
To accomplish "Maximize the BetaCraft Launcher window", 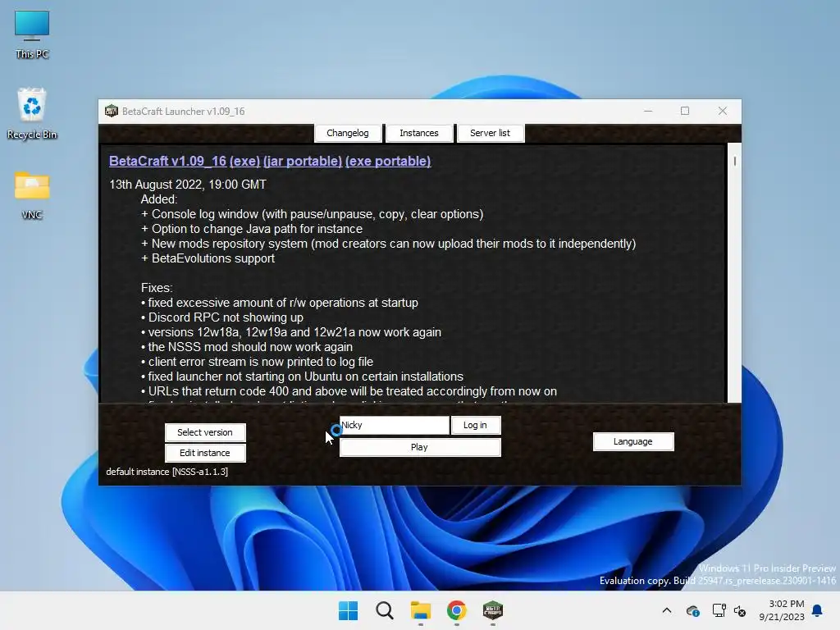I will click(685, 111).
